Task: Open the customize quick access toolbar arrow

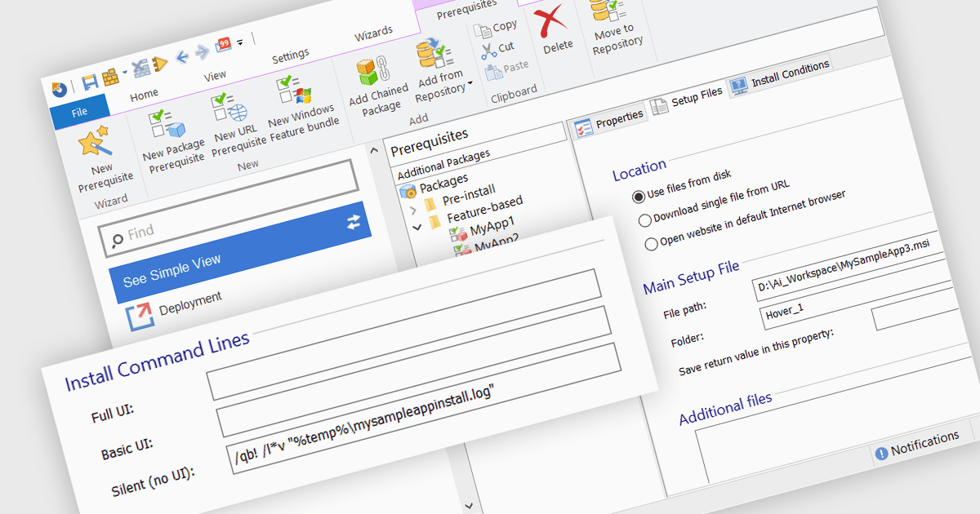Action: click(x=240, y=42)
